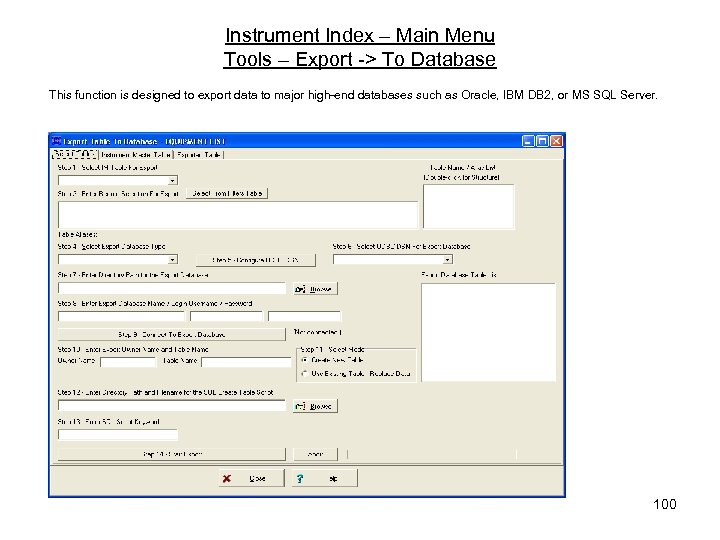Click the Step 12 script path input field

point(172,405)
